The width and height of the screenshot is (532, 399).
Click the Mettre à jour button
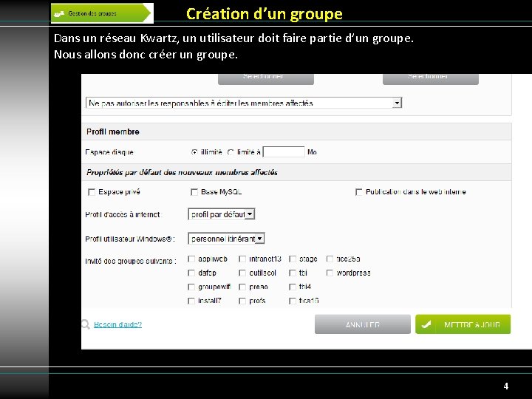tap(463, 324)
